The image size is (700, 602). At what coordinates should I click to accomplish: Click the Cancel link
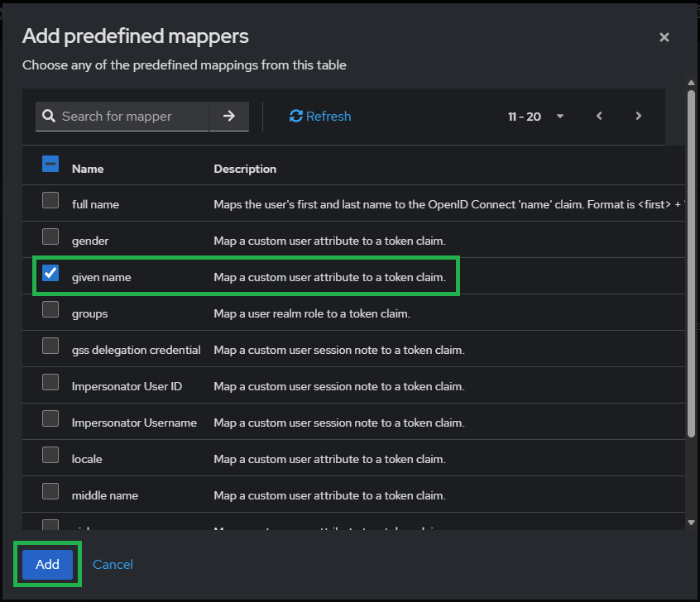113,564
